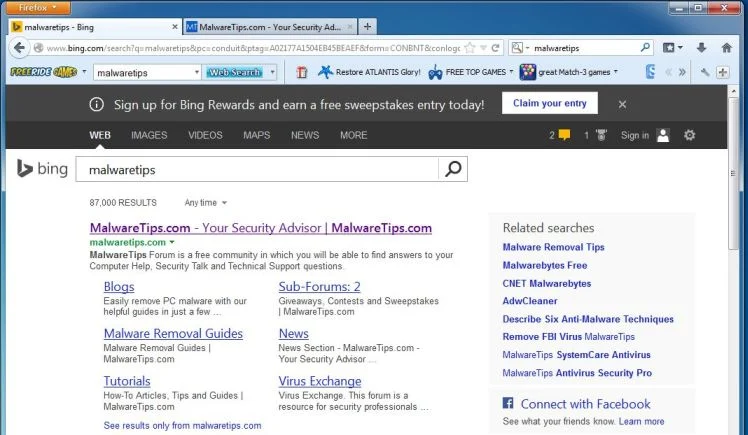748x435 pixels.
Task: Expand malwaretips.com green URL arrow
Action: pos(172,242)
